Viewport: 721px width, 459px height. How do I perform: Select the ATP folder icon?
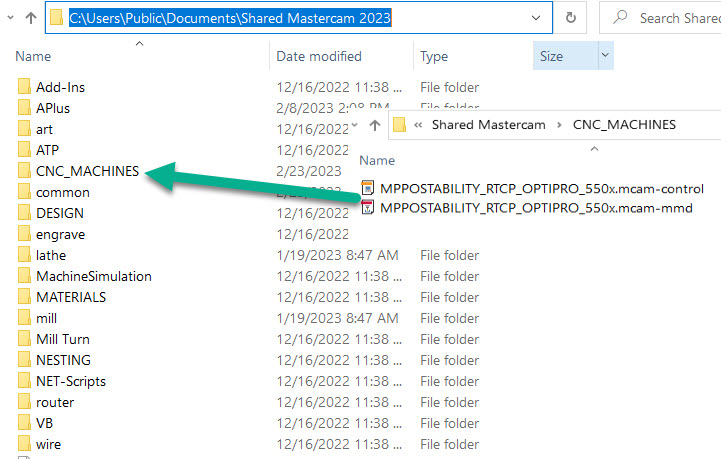24,149
